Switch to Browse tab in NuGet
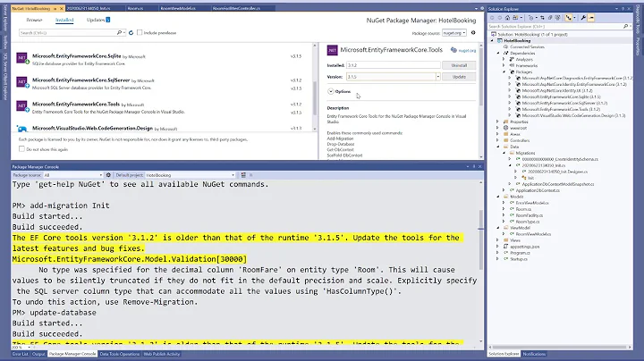The height and width of the screenshot is (361, 644). tap(34, 20)
